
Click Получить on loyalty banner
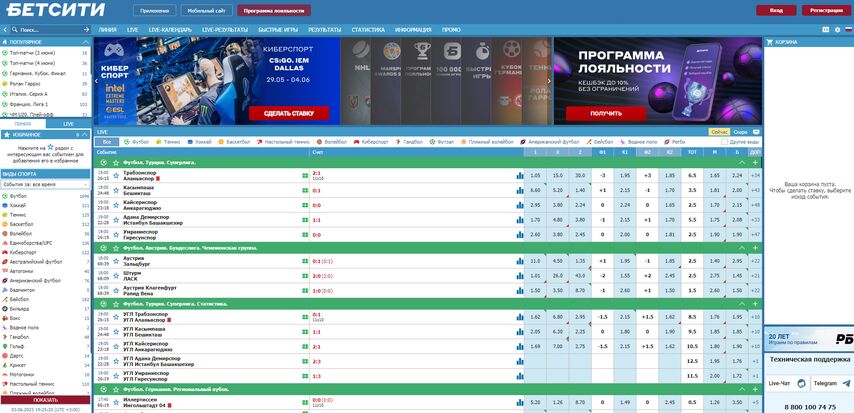[x=606, y=113]
